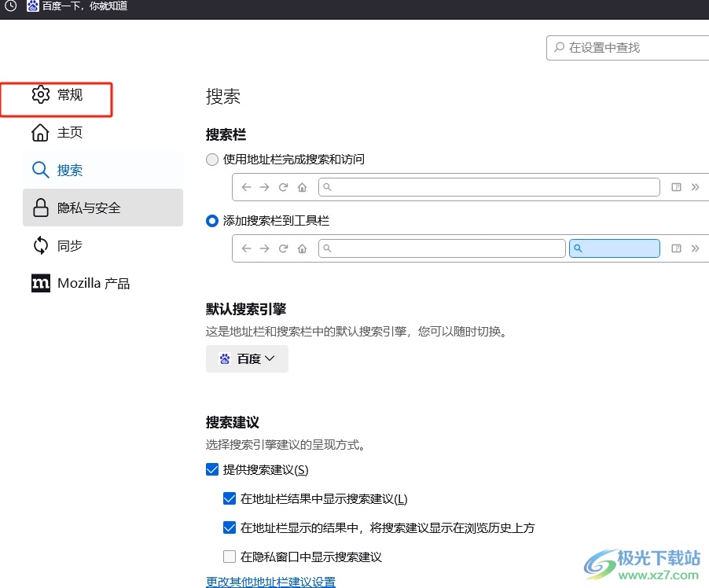Image resolution: width=709 pixels, height=588 pixels.
Task: Enable 在隐私窗口中显示搜索建议 checkbox
Action: (x=230, y=557)
